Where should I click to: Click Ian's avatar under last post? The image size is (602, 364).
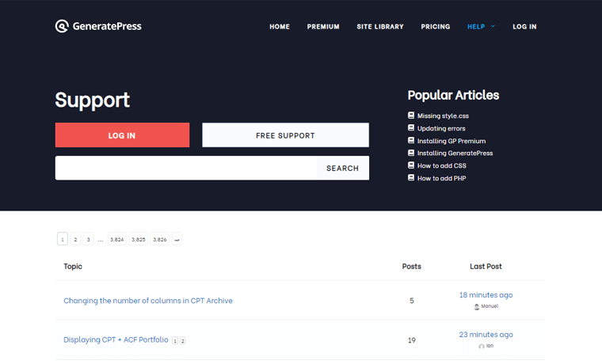[x=481, y=346]
